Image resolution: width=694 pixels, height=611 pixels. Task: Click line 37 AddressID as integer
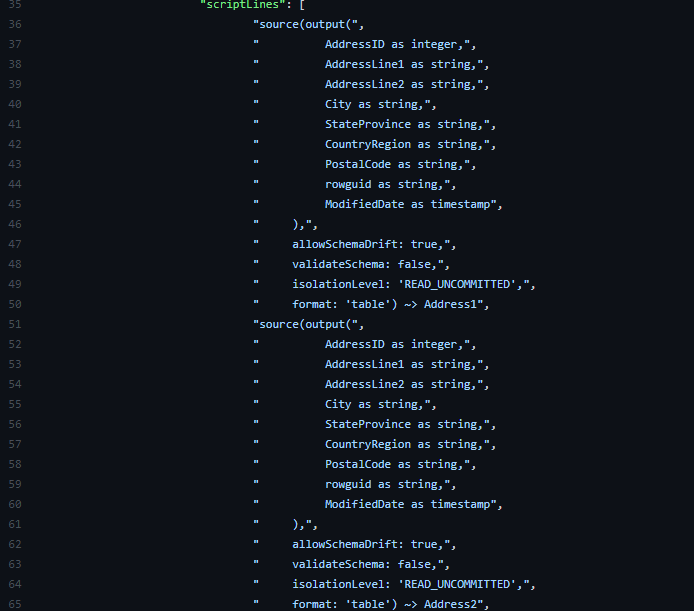tap(394, 44)
